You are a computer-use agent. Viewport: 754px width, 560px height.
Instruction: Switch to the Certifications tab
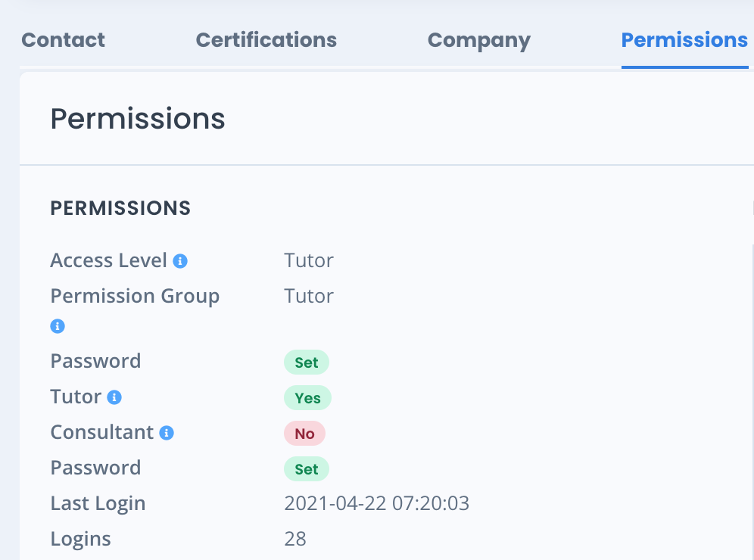pos(266,40)
